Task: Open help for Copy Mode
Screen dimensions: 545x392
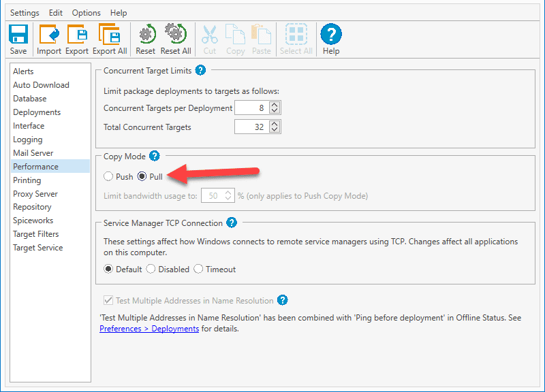Action: coord(155,156)
